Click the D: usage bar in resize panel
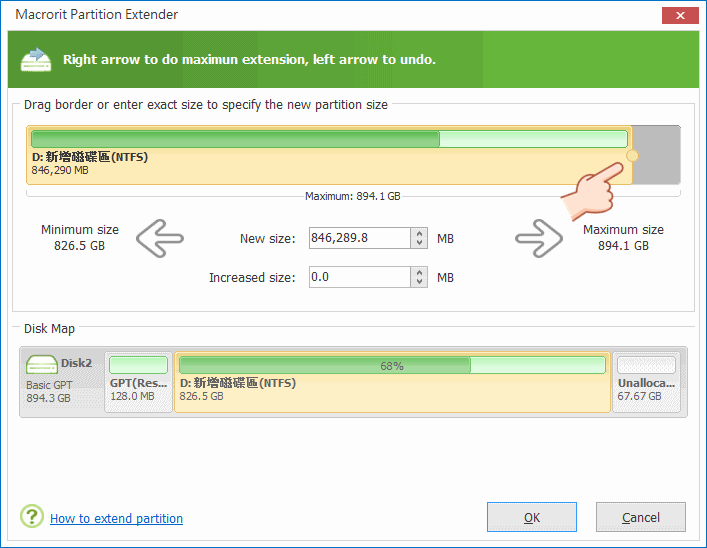Image resolution: width=707 pixels, height=548 pixels. pos(329,139)
